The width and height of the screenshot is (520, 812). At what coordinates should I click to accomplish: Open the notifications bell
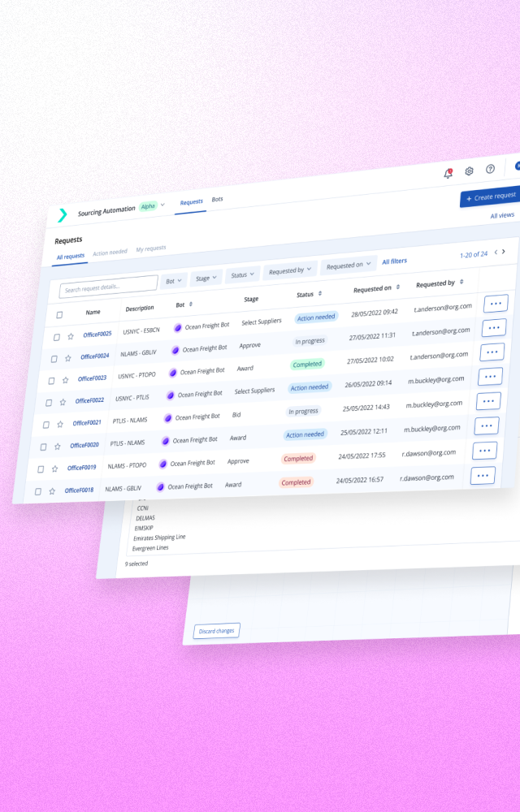point(448,174)
